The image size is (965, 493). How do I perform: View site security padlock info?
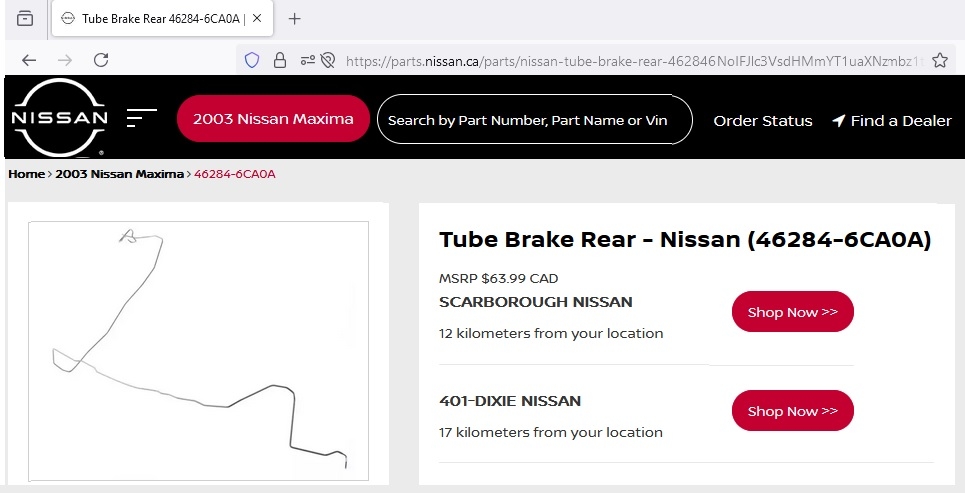click(280, 60)
